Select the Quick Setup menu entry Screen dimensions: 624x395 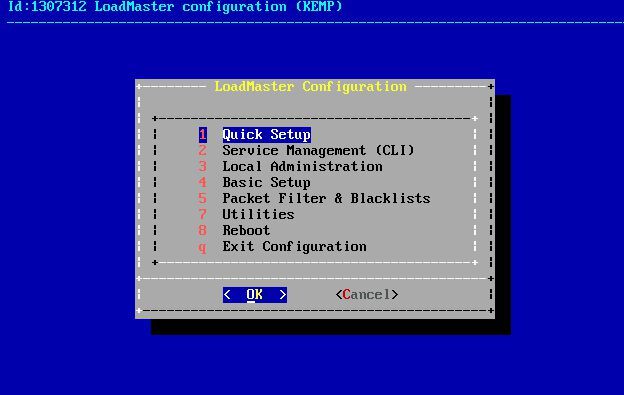pyautogui.click(x=267, y=134)
